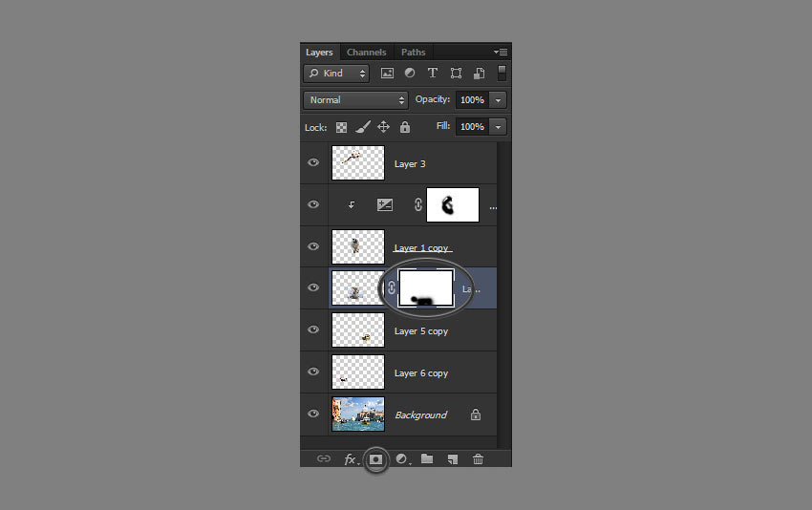Open the Fill slider arrow
812x510 pixels.
[498, 127]
